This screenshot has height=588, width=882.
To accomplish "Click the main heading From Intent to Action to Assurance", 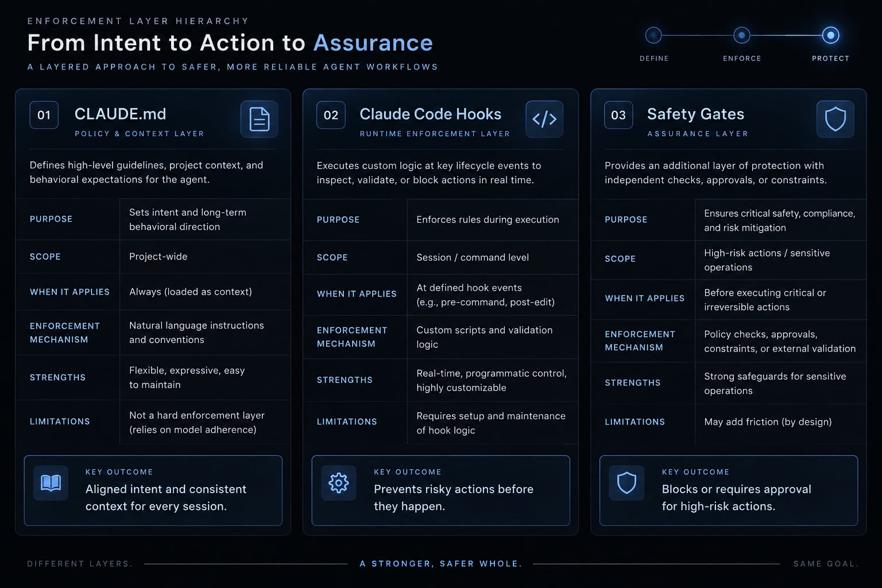I will (x=230, y=43).
